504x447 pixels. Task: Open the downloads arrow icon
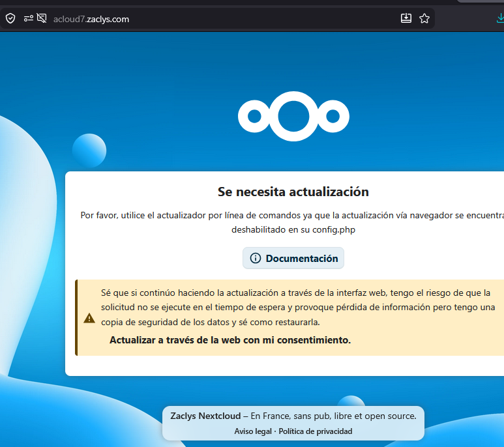(x=500, y=18)
